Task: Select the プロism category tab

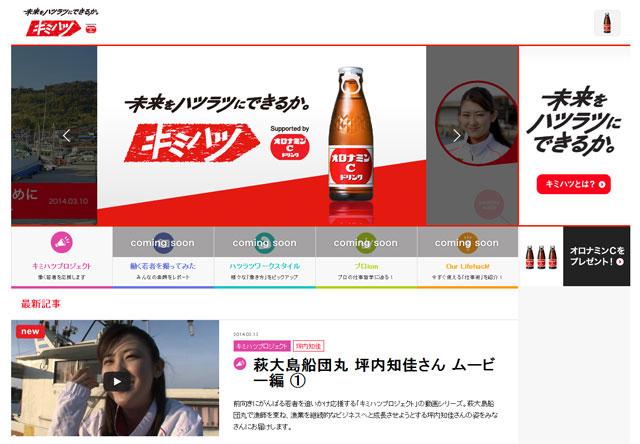Action: 366,257
